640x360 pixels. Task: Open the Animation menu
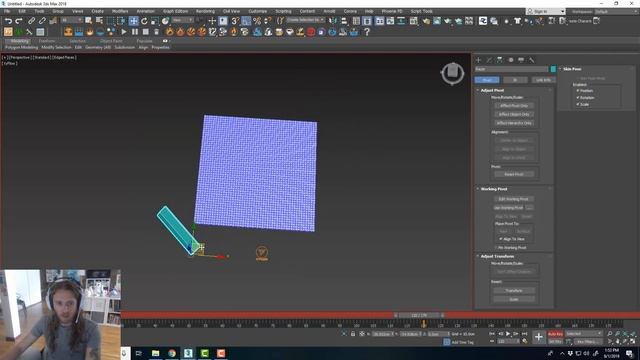pos(145,11)
